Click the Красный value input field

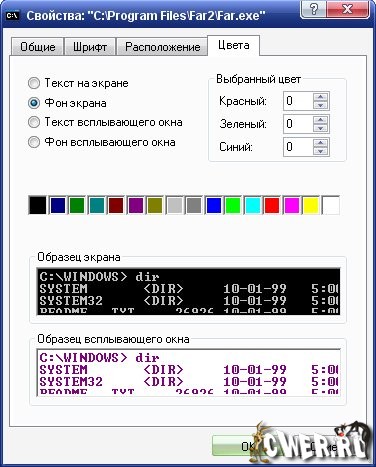pos(298,101)
